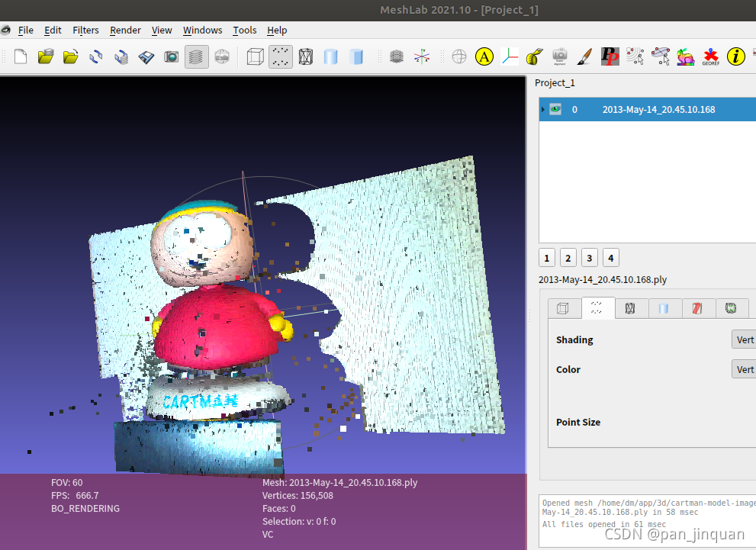Open the View menu
This screenshot has height=550, width=756.
pos(162,31)
